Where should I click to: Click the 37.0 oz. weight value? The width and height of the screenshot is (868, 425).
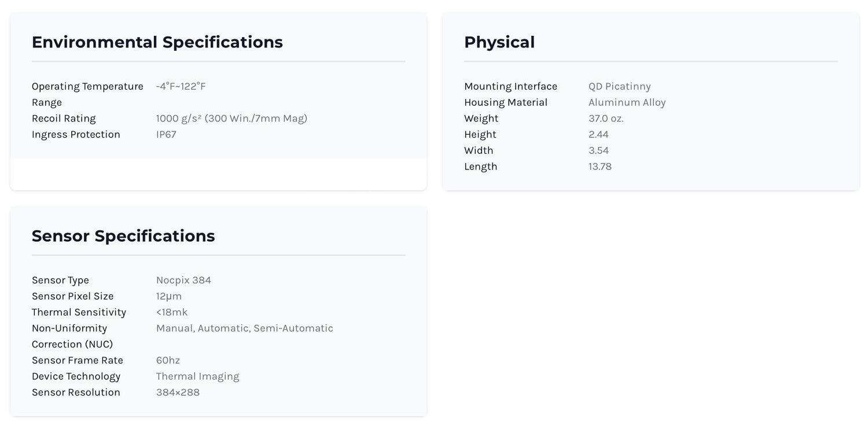point(606,119)
